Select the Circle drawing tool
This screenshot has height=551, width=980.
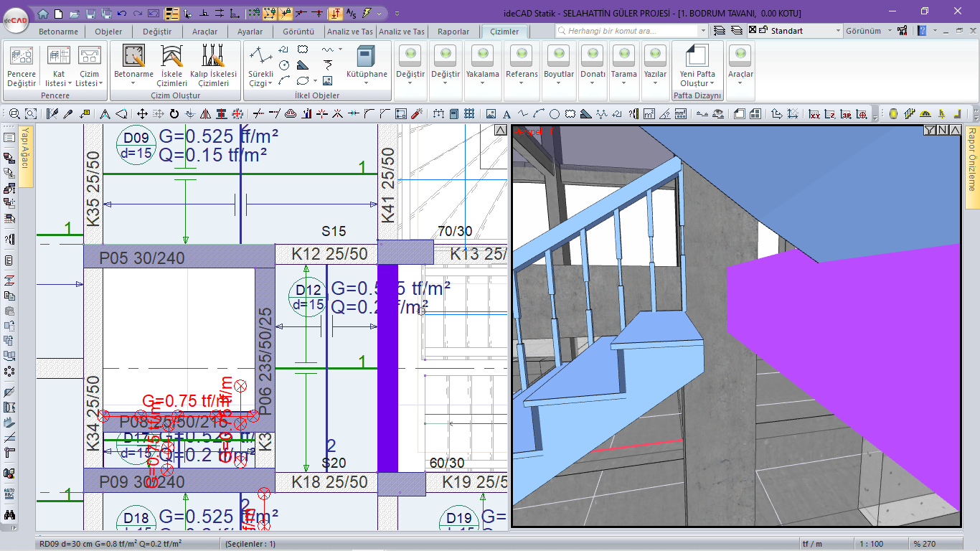click(555, 113)
